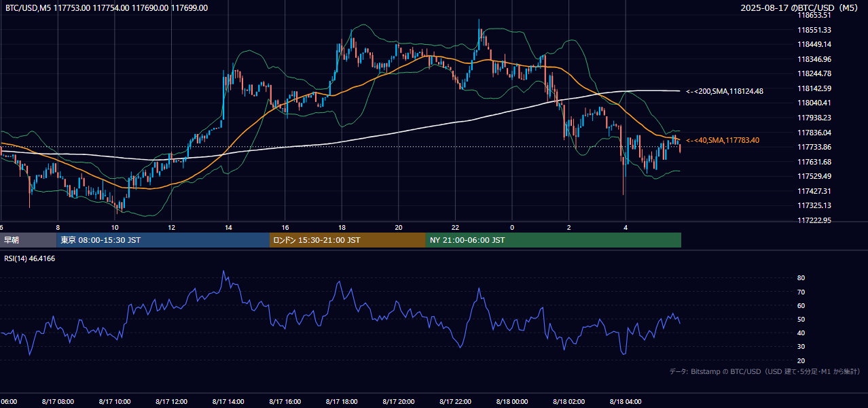Click price axis value 118653.51
868x408 pixels.
(x=814, y=15)
